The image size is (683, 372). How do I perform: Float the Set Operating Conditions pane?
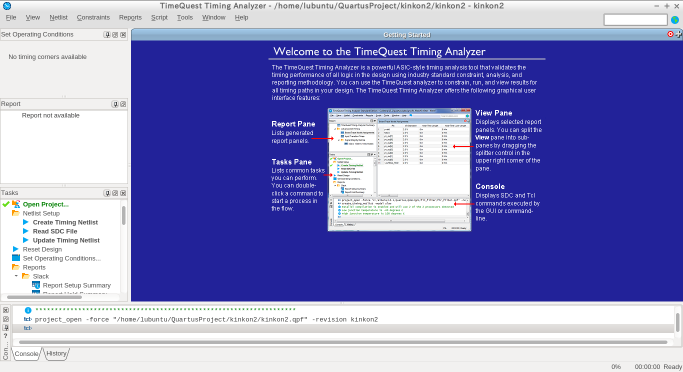pos(115,35)
